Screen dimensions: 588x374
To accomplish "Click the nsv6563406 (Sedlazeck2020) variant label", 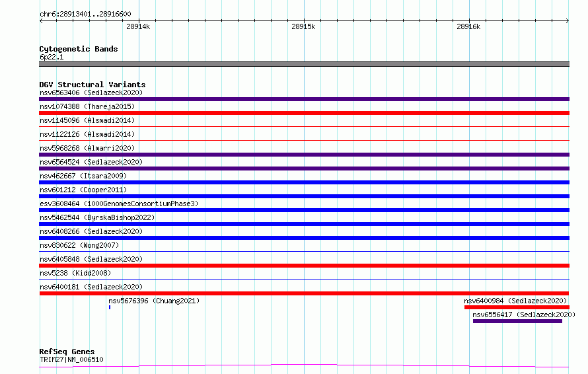I will pyautogui.click(x=91, y=93).
